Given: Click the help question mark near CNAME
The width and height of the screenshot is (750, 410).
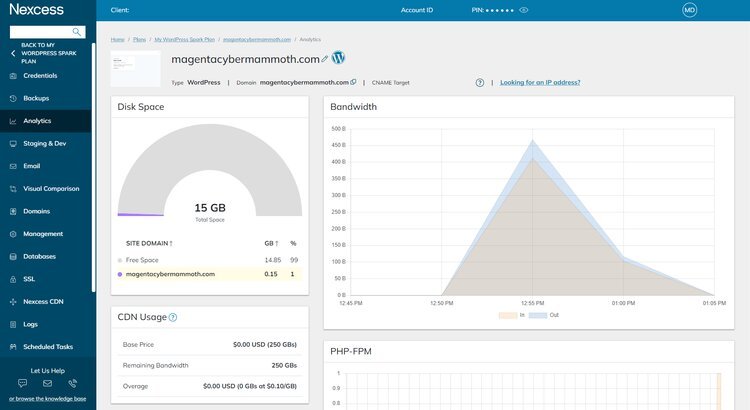Looking at the screenshot, I should tap(480, 82).
